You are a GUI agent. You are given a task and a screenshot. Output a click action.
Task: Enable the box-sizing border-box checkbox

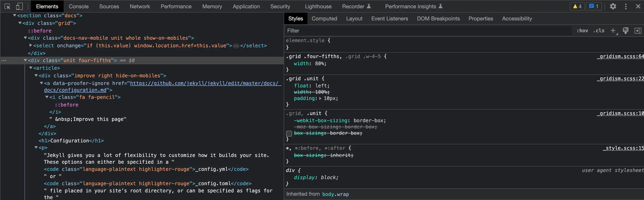289,133
